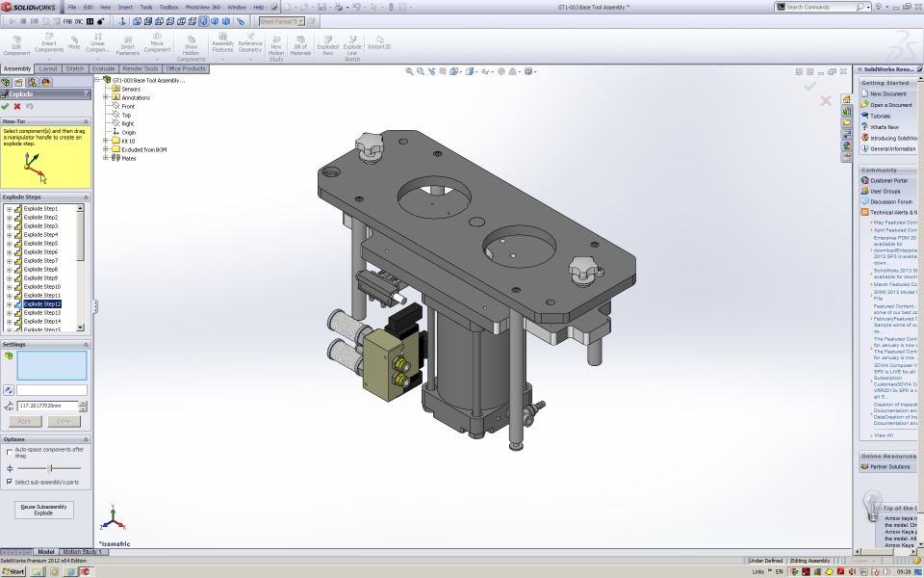Open the PhotoView 360 menu
Image resolution: width=924 pixels, height=578 pixels.
(x=203, y=7)
